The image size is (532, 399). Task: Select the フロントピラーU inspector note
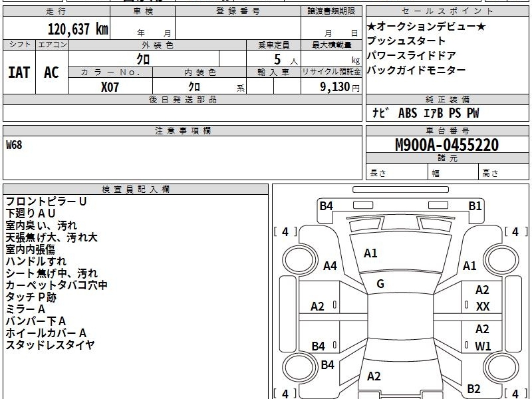pyautogui.click(x=46, y=201)
